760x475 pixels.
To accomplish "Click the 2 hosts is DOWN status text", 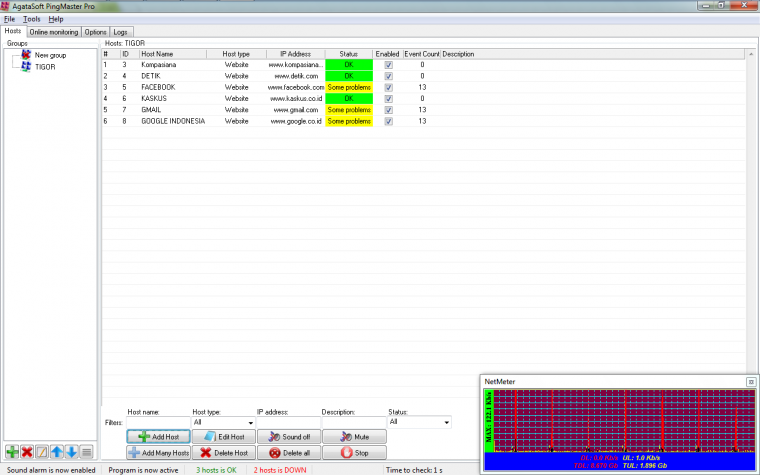I will (x=280, y=470).
